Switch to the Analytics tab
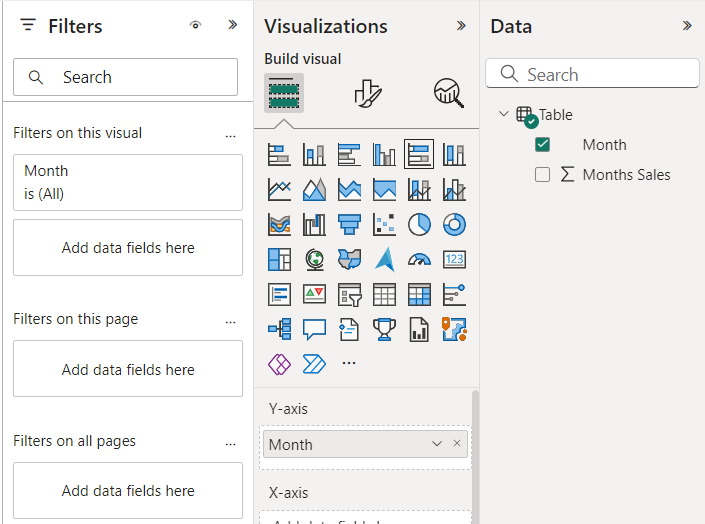The image size is (705, 524). 448,93
